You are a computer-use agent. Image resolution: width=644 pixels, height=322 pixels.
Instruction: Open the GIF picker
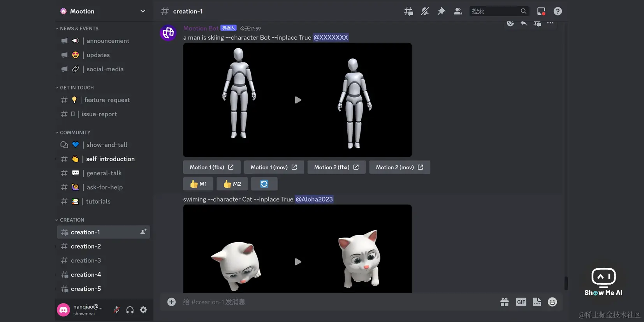pyautogui.click(x=521, y=302)
